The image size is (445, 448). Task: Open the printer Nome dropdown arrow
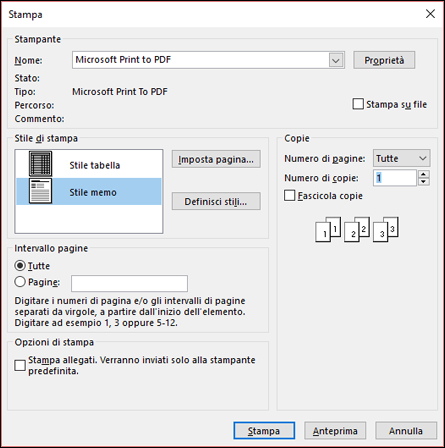point(336,61)
